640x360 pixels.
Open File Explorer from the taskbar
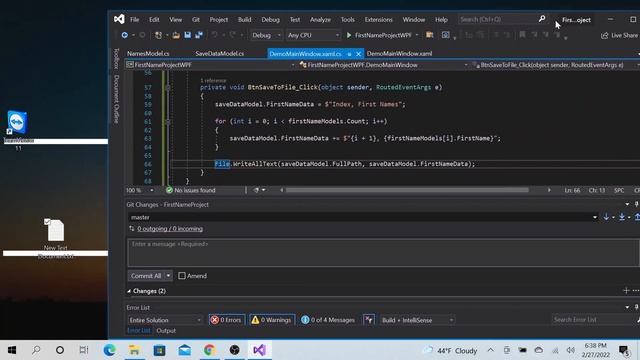tap(134, 350)
